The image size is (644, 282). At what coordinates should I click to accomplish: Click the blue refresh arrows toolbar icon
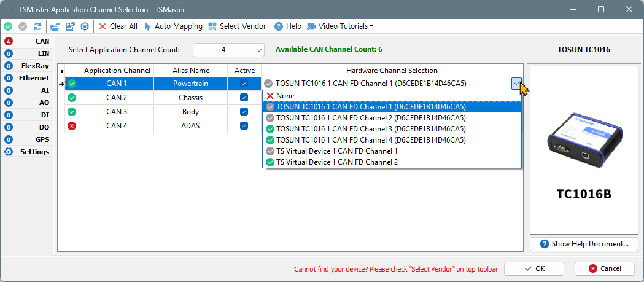[x=37, y=26]
